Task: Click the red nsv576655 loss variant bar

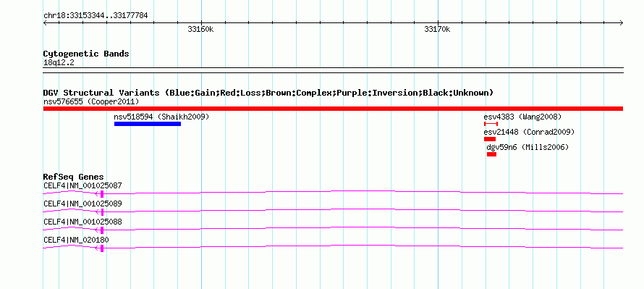Action: [x=333, y=109]
